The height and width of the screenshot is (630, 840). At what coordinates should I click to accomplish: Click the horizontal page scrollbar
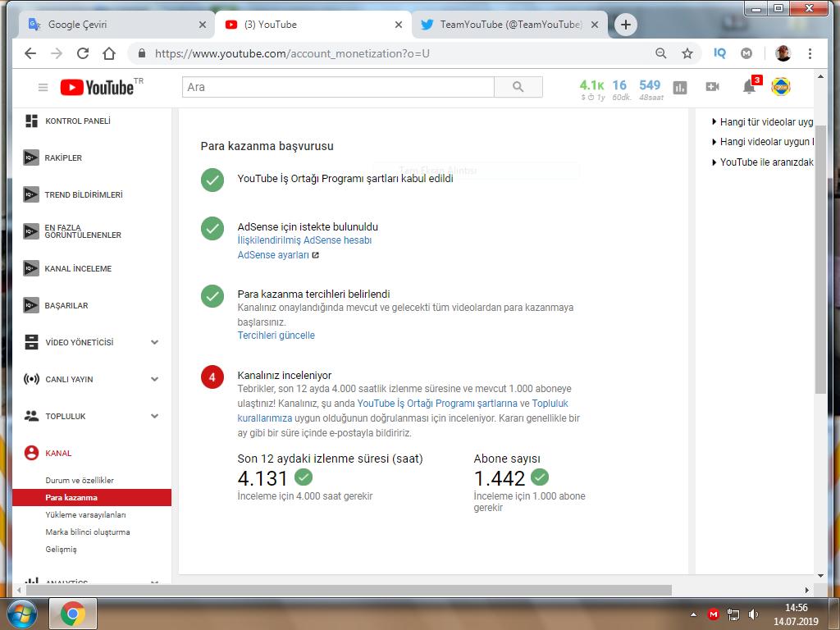point(349,591)
